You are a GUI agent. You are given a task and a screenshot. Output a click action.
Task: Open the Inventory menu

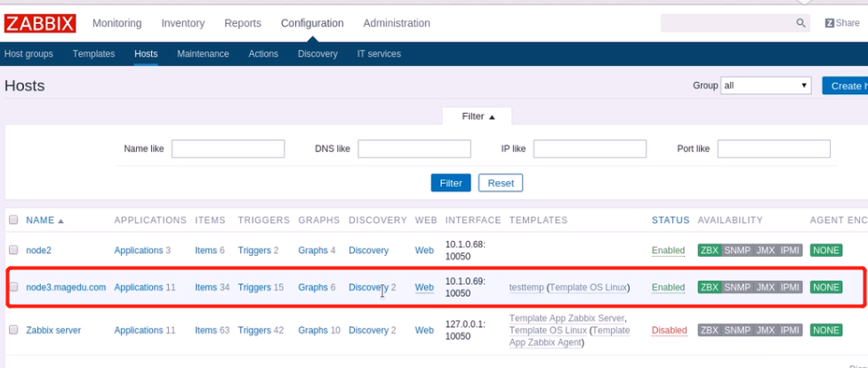point(182,23)
